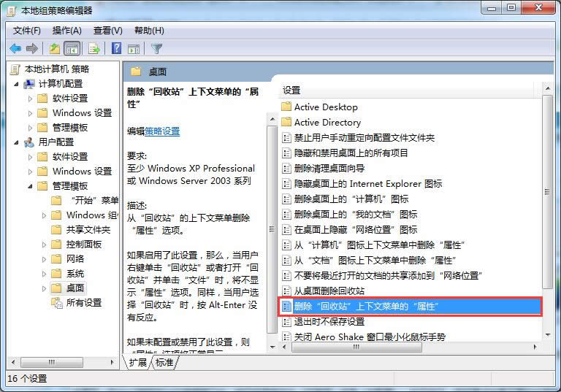
Task: Click the tree pane horizontal scrollbar thumb
Action: point(52,362)
